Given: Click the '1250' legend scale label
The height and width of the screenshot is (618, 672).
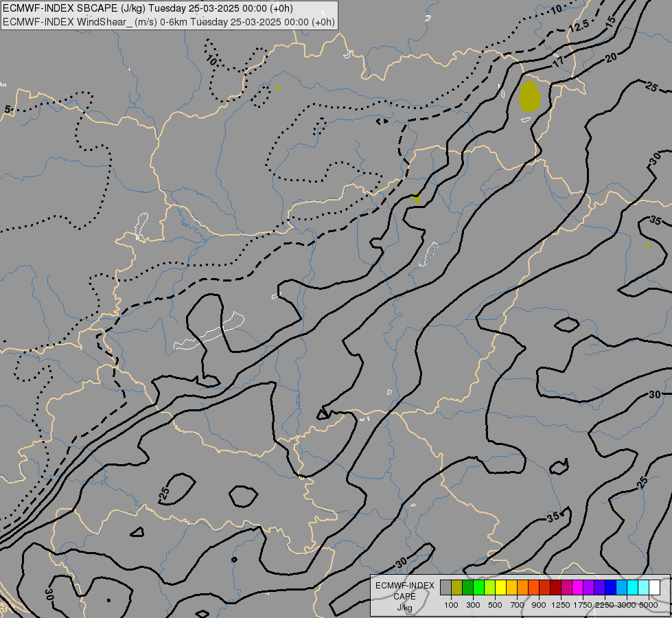Looking at the screenshot, I should (561, 605).
